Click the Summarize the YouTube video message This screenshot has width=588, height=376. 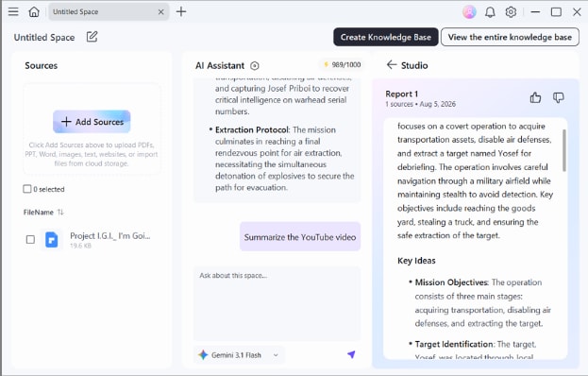(x=300, y=237)
